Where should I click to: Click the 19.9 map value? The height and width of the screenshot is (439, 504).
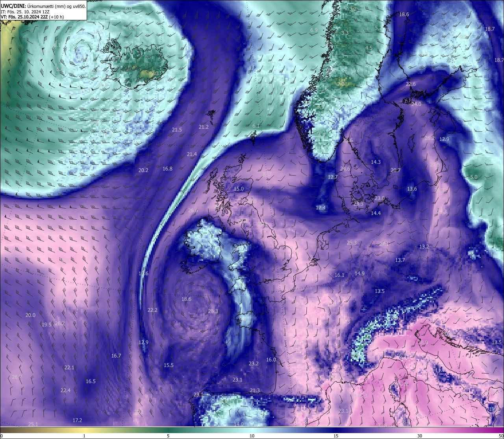46,325
